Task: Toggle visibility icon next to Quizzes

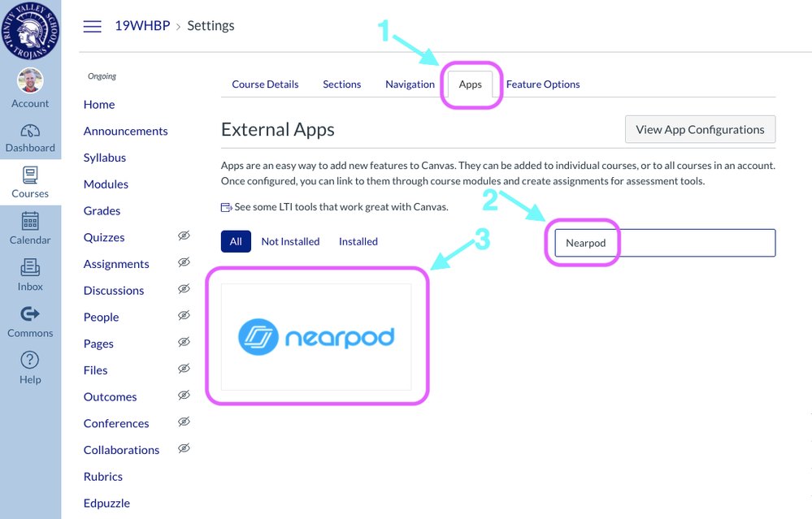Action: 183,236
